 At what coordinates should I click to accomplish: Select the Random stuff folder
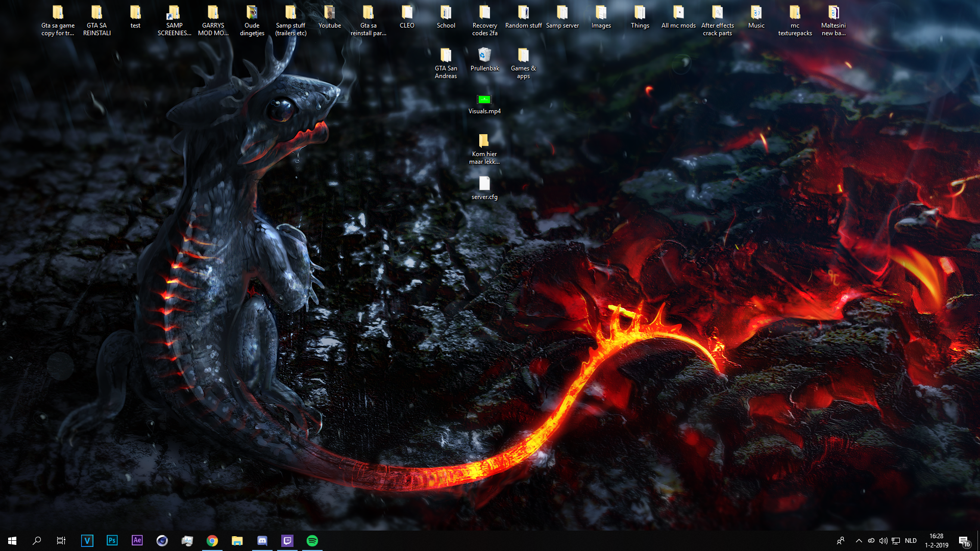pos(524,17)
